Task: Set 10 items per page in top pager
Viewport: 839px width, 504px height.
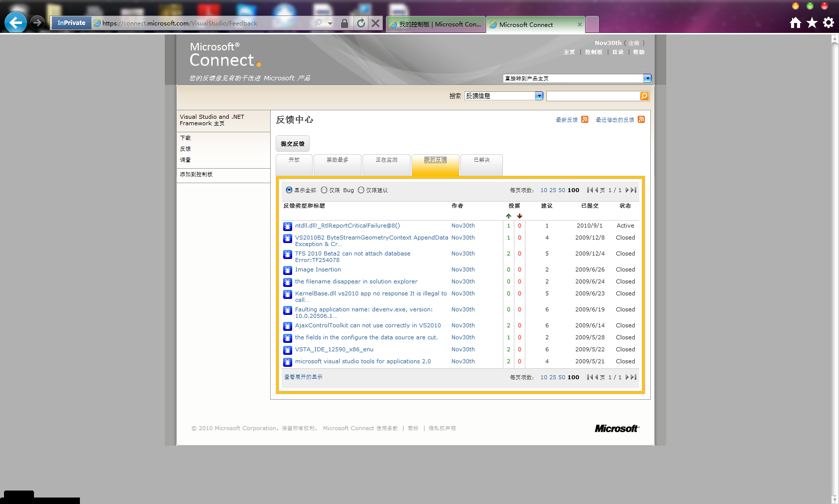Action: click(543, 190)
